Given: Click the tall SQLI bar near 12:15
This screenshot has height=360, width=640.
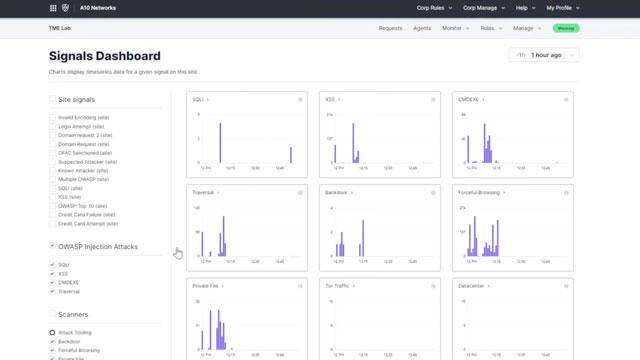Looking at the screenshot, I should coord(220,143).
